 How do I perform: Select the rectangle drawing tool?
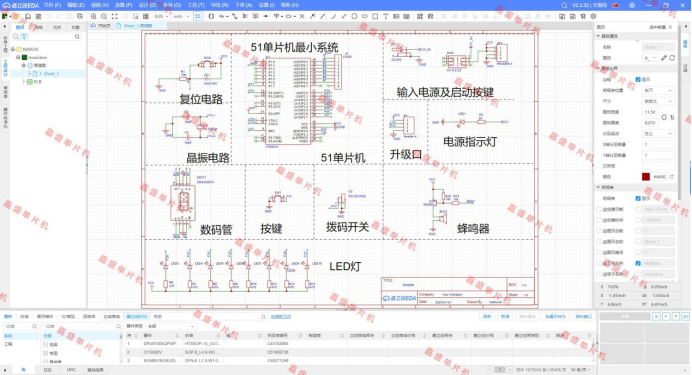375,16
